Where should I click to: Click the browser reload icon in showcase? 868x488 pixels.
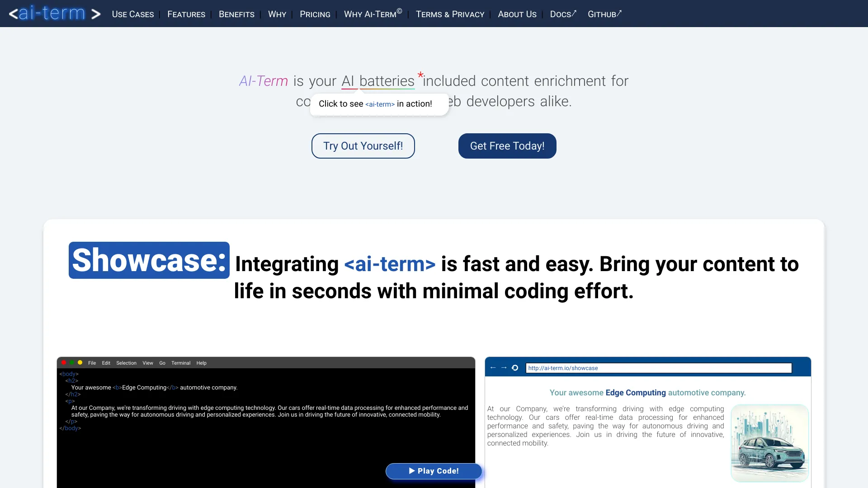[515, 368]
